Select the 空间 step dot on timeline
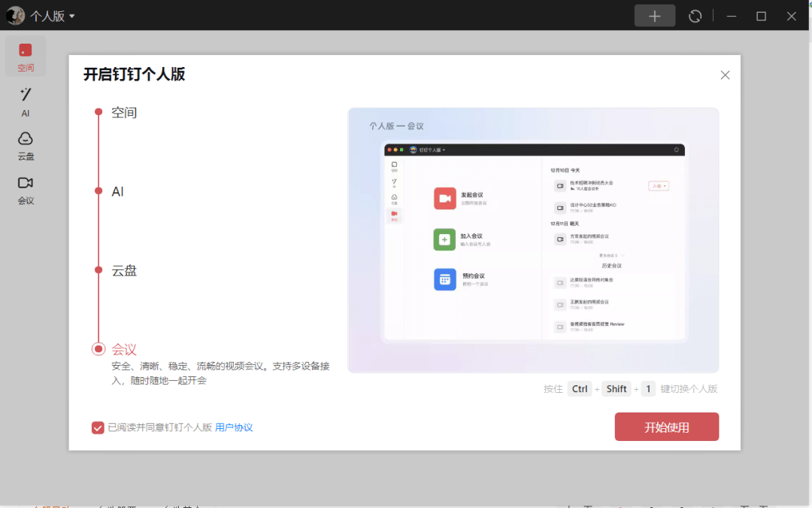This screenshot has height=508, width=812. pos(98,112)
